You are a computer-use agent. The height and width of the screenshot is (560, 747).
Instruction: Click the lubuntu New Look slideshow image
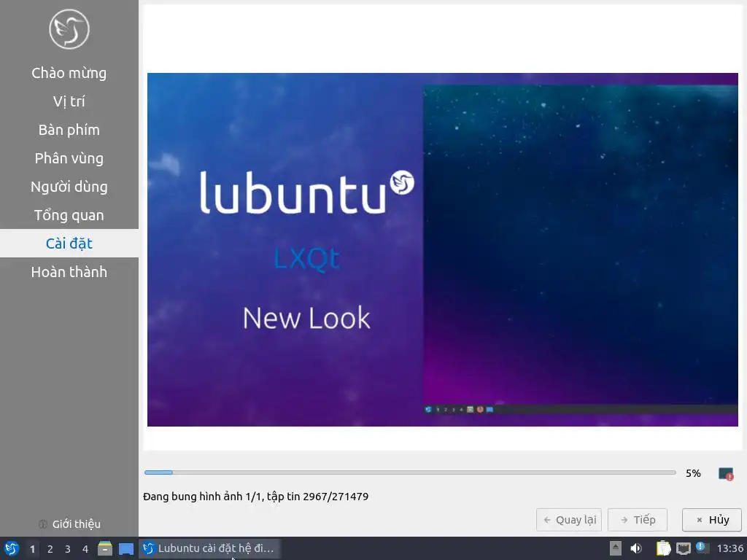point(443,249)
